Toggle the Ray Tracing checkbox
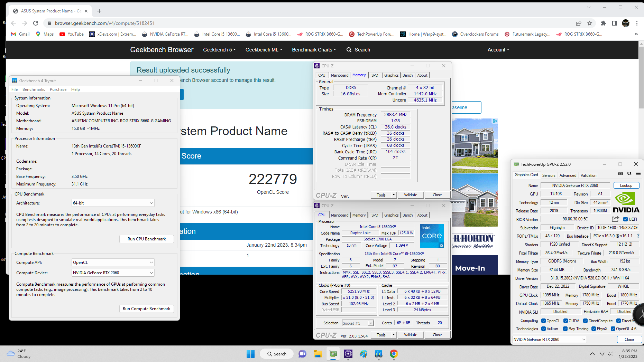The image size is (644, 362). point(565,329)
